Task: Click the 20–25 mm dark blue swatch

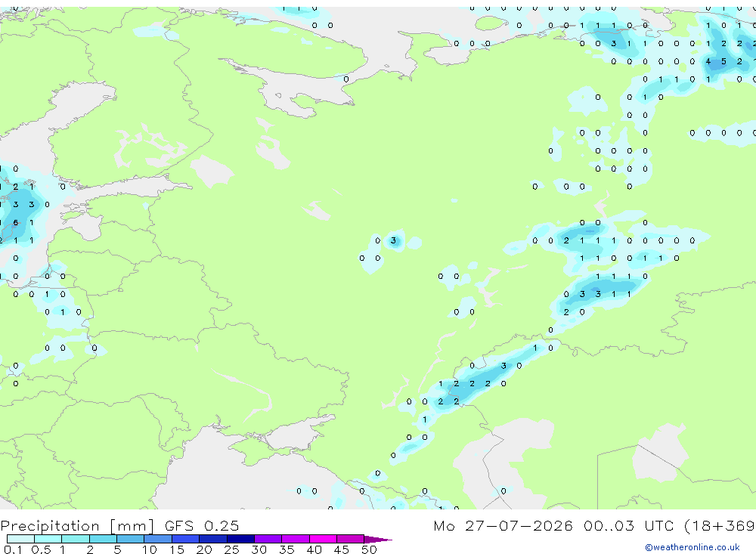Action: click(x=213, y=539)
